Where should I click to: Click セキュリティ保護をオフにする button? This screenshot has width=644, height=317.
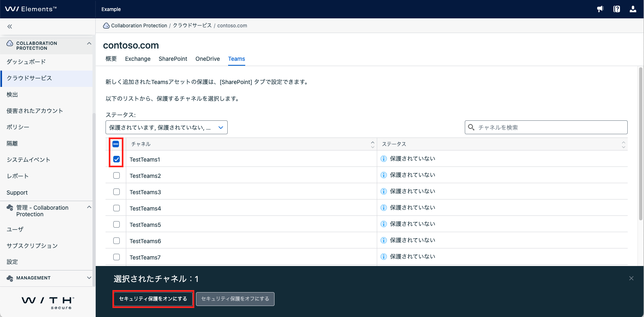tap(235, 299)
